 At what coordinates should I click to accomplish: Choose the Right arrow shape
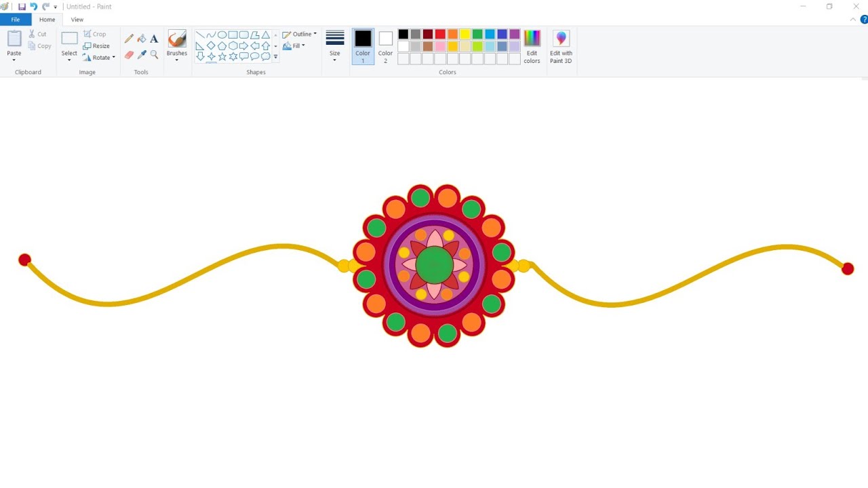coord(243,45)
